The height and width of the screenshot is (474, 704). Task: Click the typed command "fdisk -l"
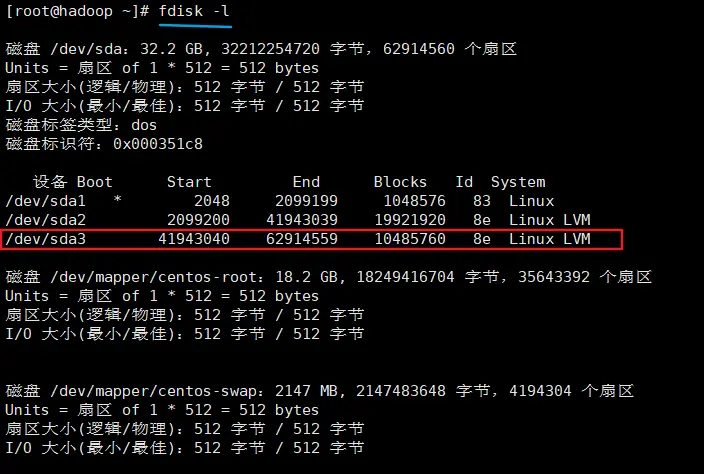click(x=194, y=11)
